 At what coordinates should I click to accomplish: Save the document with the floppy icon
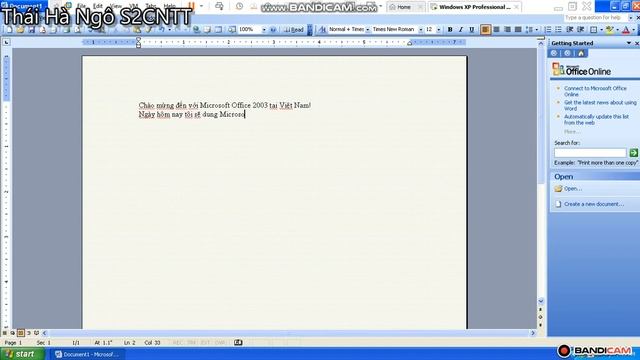(31, 30)
